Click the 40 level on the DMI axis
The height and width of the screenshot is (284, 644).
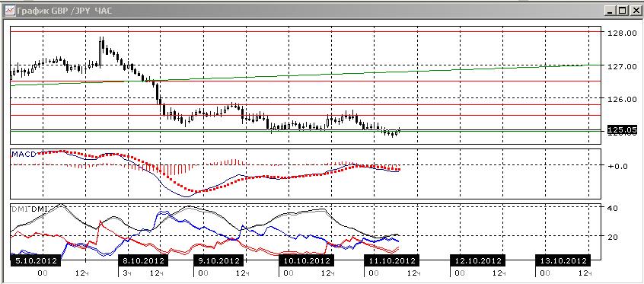pos(612,208)
